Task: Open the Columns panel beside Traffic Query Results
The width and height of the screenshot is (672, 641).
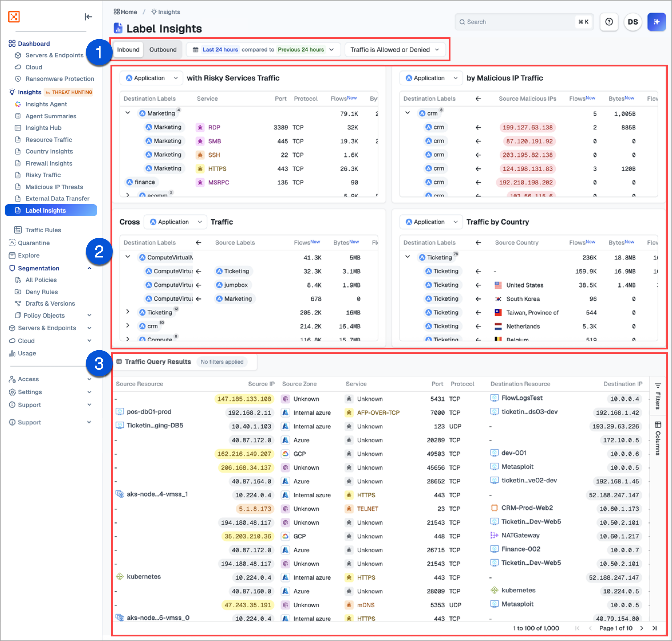Action: pos(658,434)
